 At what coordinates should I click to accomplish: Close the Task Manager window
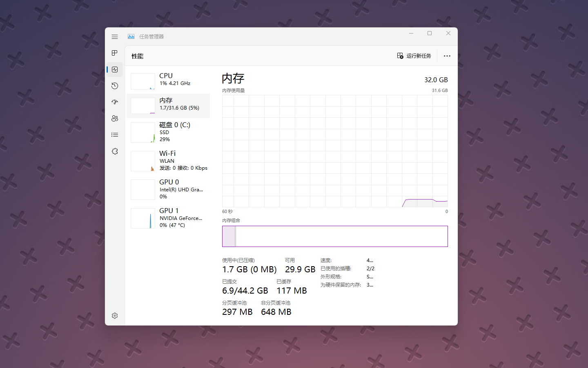tap(448, 33)
